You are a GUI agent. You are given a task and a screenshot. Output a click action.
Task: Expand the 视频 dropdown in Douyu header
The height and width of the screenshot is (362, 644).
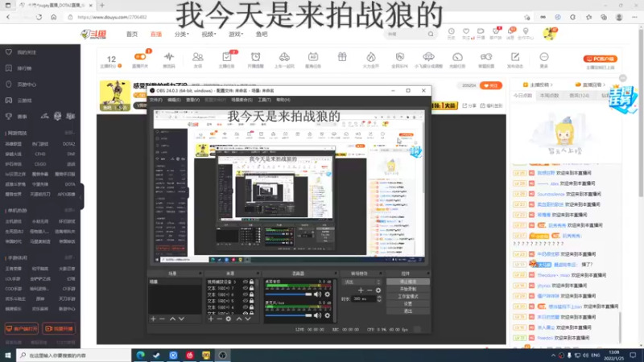coord(208,34)
